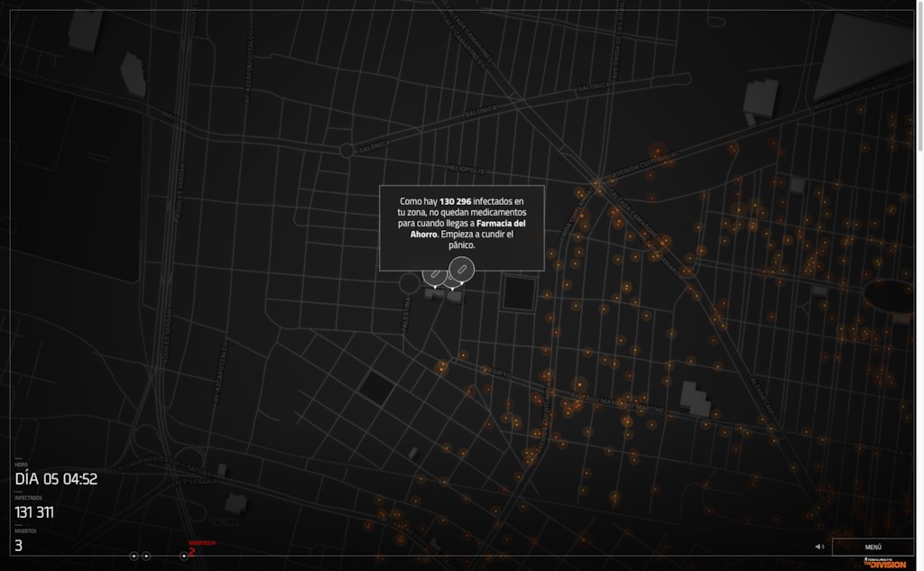
Task: Click the '130 296' infected count in popup
Action: (455, 201)
